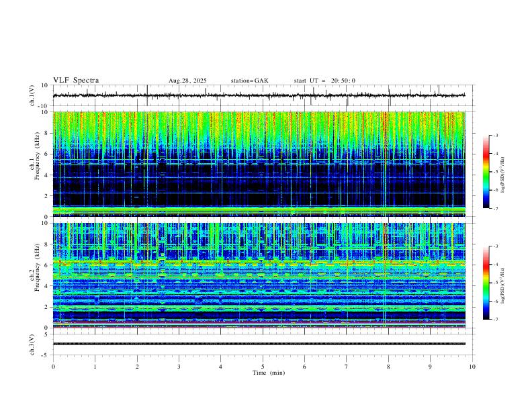The image size is (532, 411).
Task: Click the VLF Spectra title text
Action: [76, 81]
